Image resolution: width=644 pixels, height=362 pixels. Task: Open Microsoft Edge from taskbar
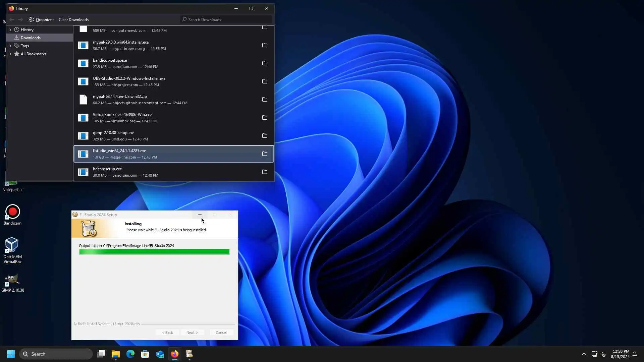pyautogui.click(x=130, y=354)
